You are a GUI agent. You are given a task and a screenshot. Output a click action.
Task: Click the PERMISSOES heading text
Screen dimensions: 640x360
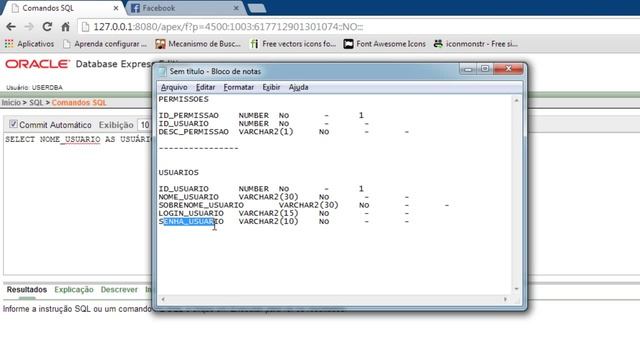click(184, 99)
